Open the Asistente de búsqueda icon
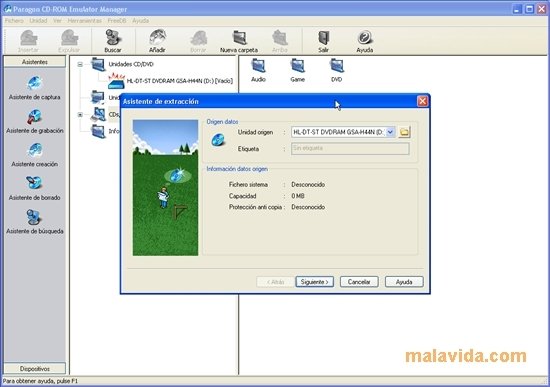The height and width of the screenshot is (387, 550). [x=34, y=222]
